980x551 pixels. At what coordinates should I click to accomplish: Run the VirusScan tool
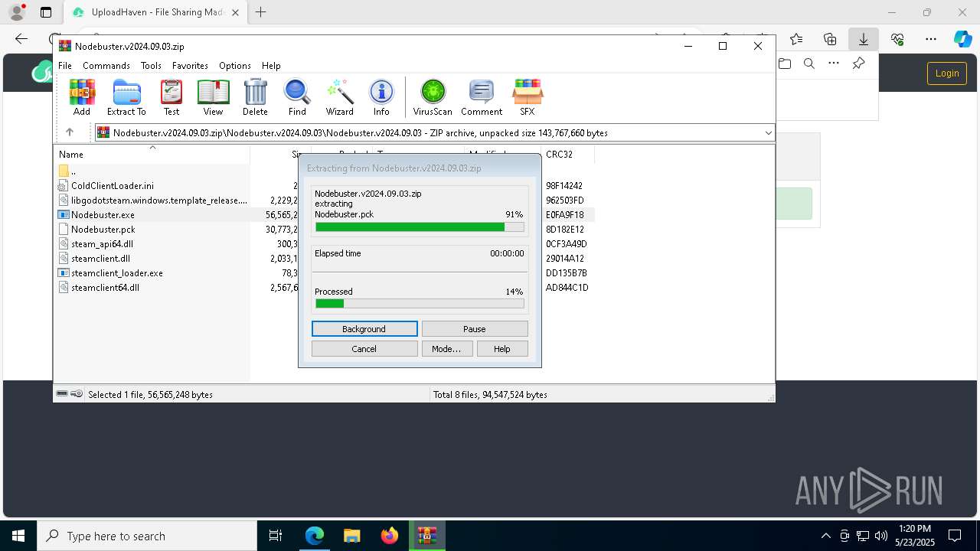(433, 97)
